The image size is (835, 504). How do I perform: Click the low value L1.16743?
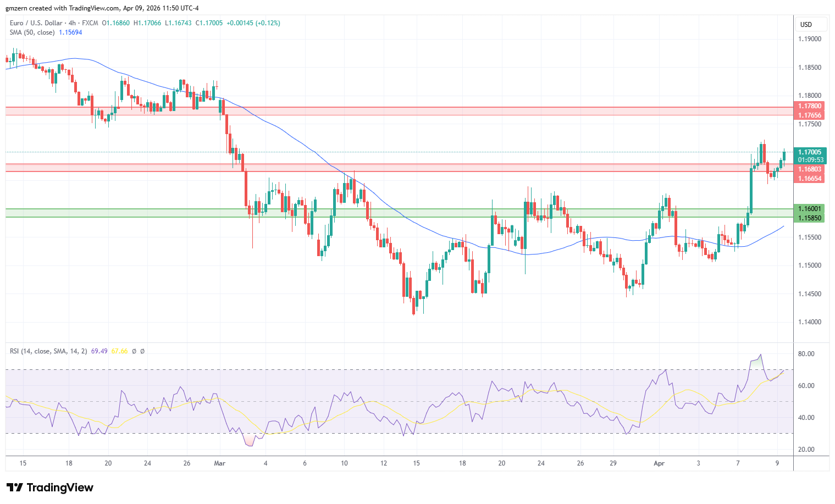click(179, 23)
